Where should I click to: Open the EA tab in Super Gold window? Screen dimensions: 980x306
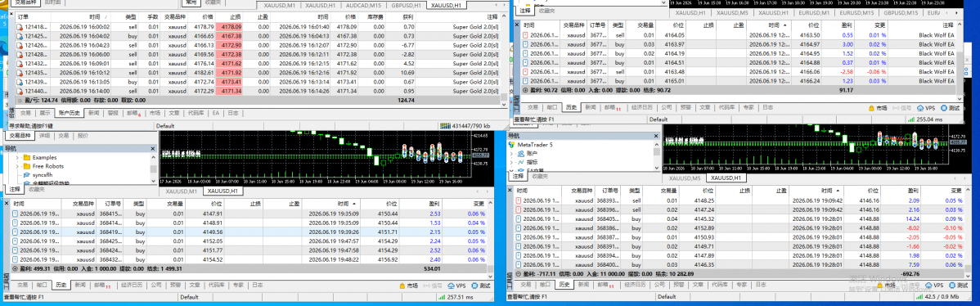[x=216, y=113]
